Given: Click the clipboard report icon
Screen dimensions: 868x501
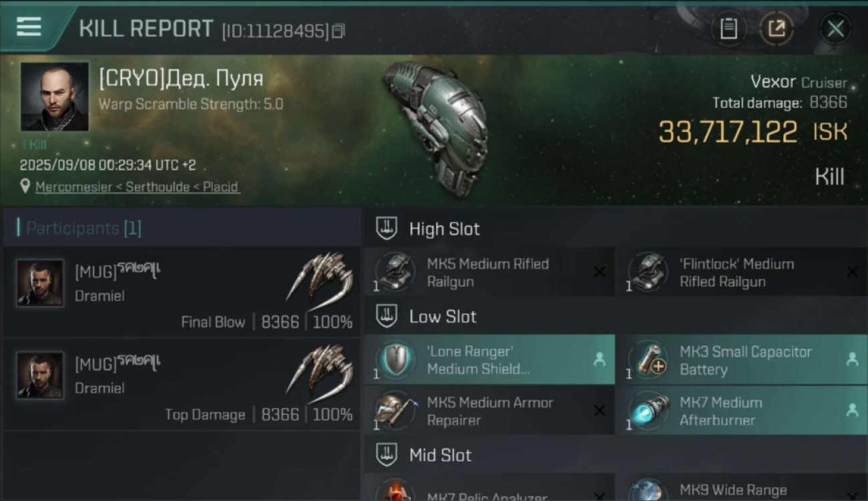Looking at the screenshot, I should tap(728, 29).
